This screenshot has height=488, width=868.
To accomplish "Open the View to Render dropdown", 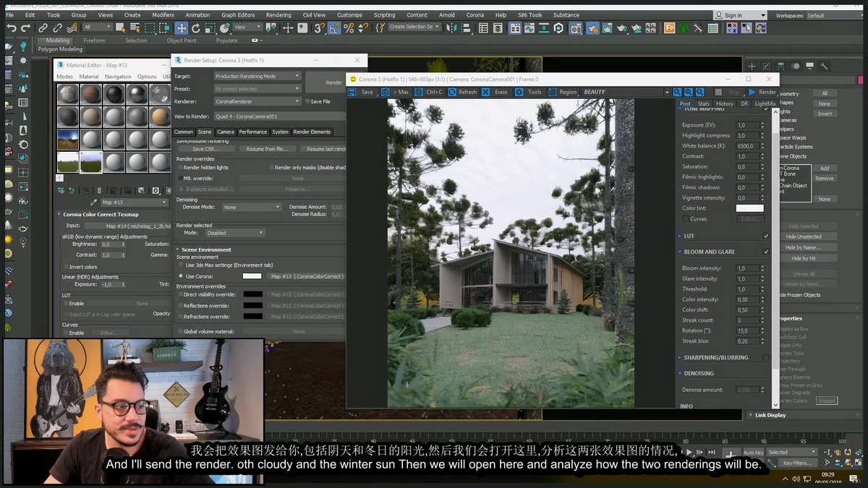I will coord(278,116).
